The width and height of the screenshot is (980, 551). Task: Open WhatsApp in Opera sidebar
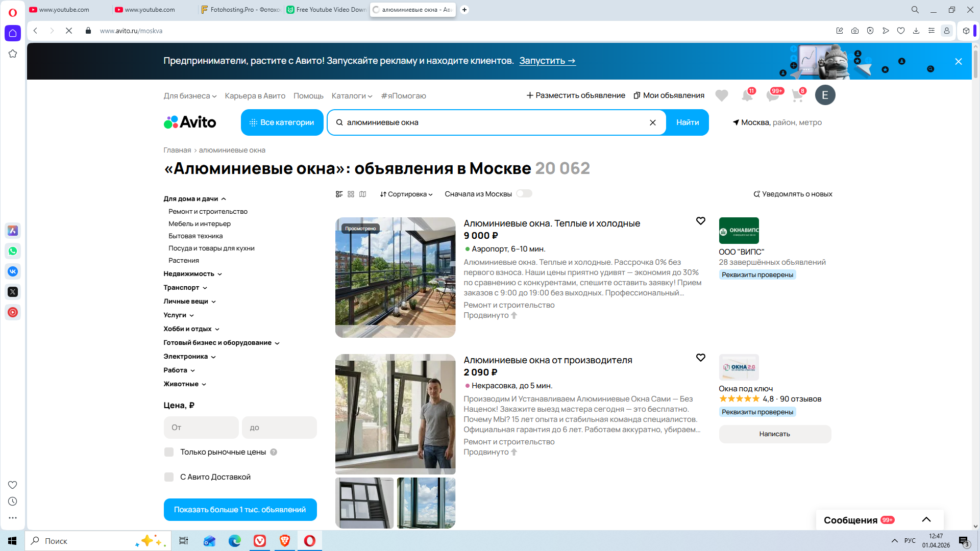[x=13, y=251]
